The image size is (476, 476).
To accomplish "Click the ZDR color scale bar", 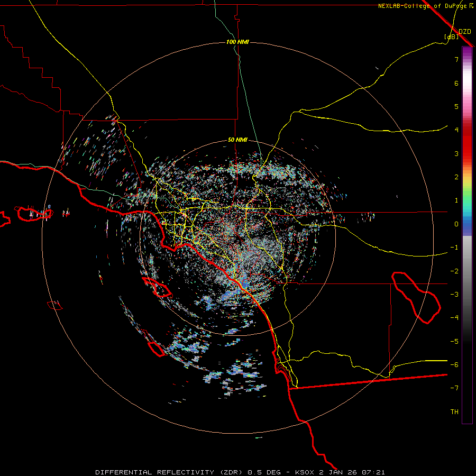I will point(467,235).
